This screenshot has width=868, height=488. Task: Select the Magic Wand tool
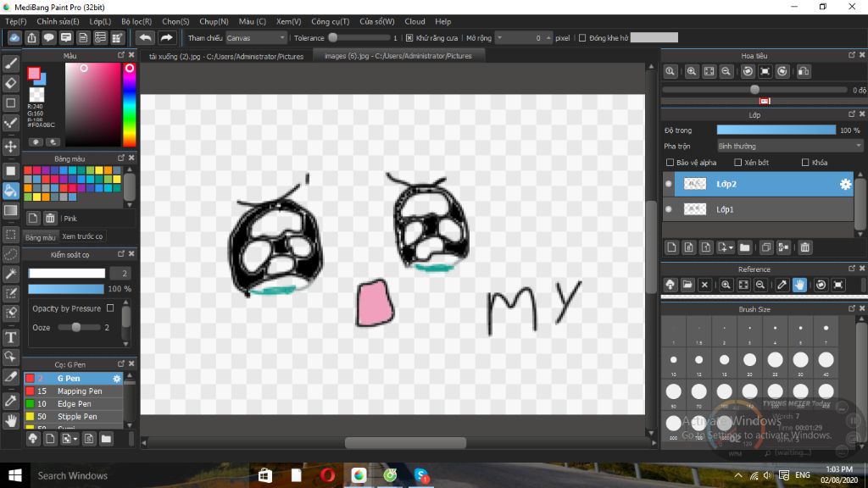(10, 274)
